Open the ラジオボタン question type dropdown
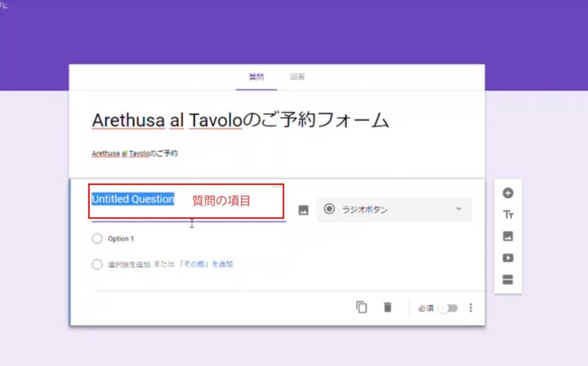The height and width of the screenshot is (366, 588). [x=394, y=210]
